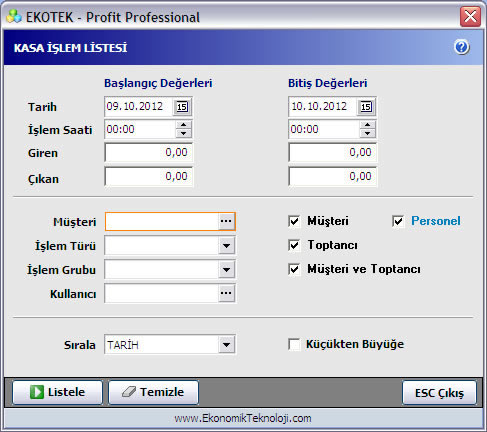Focus end İşlem Saati time field

[324, 129]
